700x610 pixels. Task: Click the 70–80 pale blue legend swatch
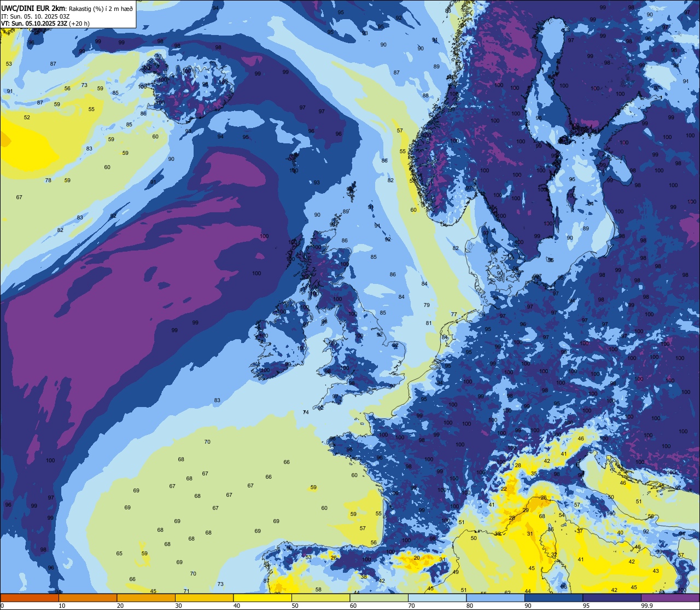click(x=437, y=597)
